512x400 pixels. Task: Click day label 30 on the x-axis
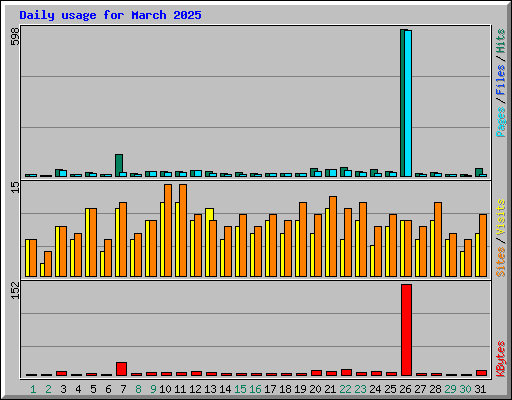[x=465, y=389]
